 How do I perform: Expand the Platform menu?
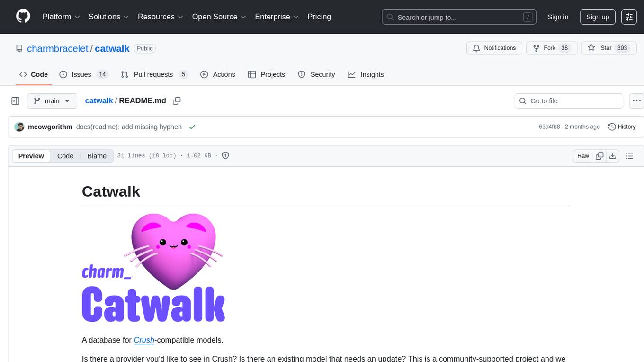click(61, 17)
